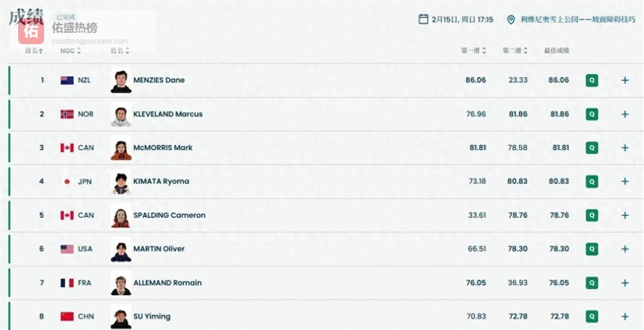Sort by 姓名 name column

pos(120,51)
